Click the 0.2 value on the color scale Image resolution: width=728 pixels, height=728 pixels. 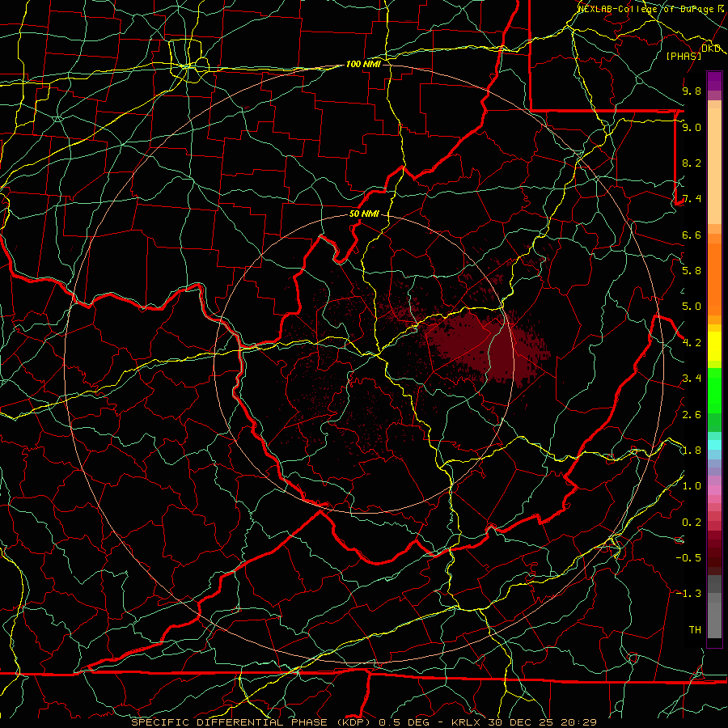click(x=692, y=523)
